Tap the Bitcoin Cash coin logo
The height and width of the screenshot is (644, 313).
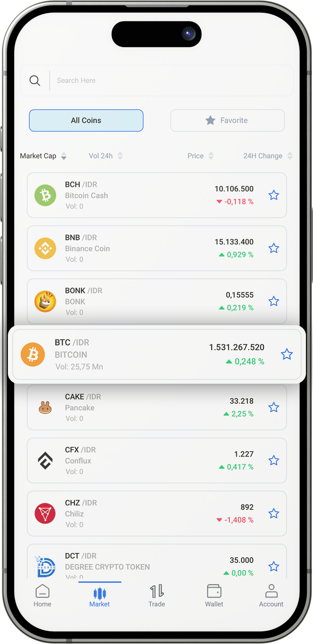(x=45, y=195)
